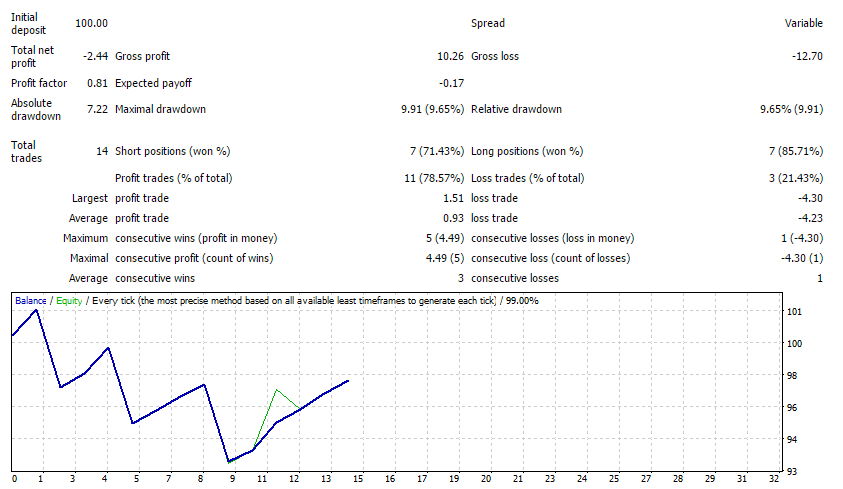Click the consecutive losses value 1 (-4.30)

pyautogui.click(x=802, y=238)
